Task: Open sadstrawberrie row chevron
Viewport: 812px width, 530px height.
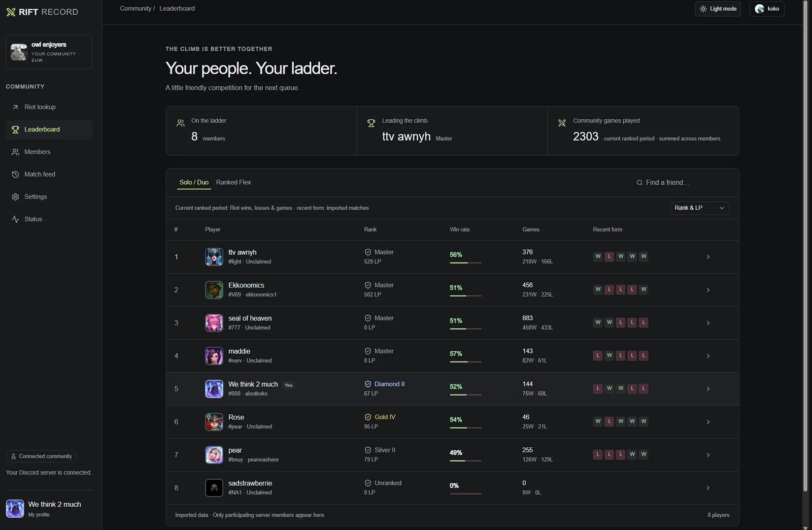Action: click(708, 488)
